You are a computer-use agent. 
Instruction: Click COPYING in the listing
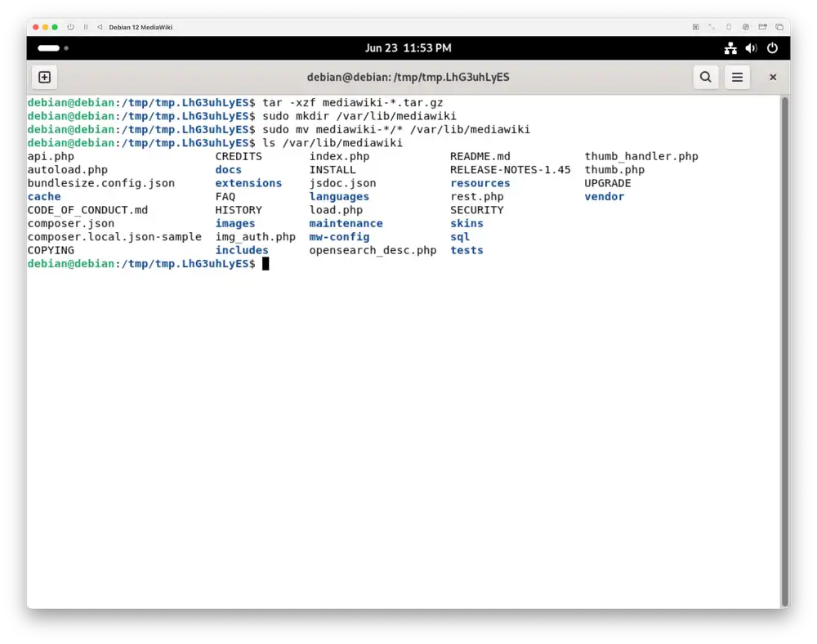point(51,251)
